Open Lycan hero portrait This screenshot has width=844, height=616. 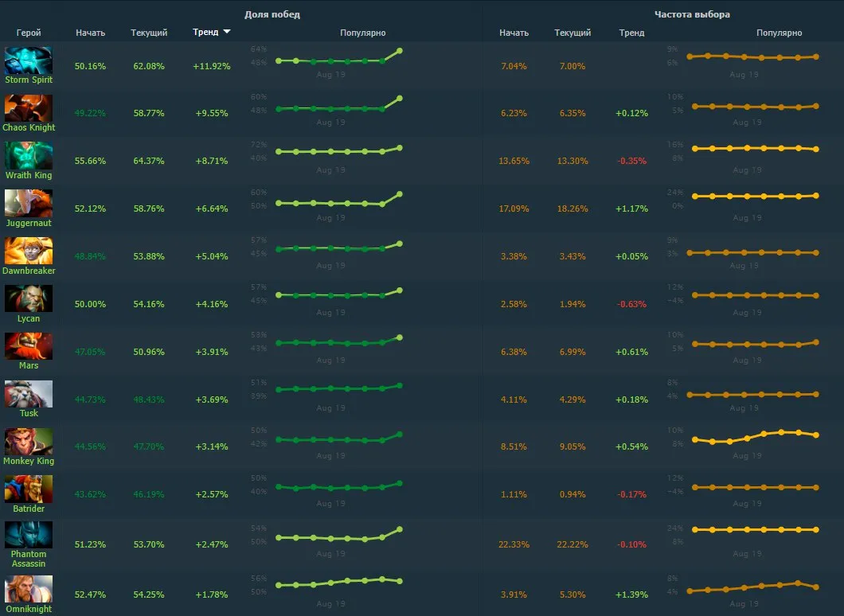[x=29, y=298]
